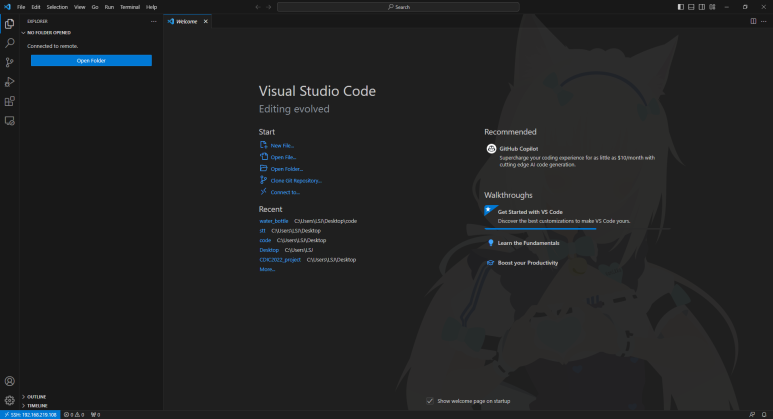Click the GitHub Copilot icon

(491, 148)
